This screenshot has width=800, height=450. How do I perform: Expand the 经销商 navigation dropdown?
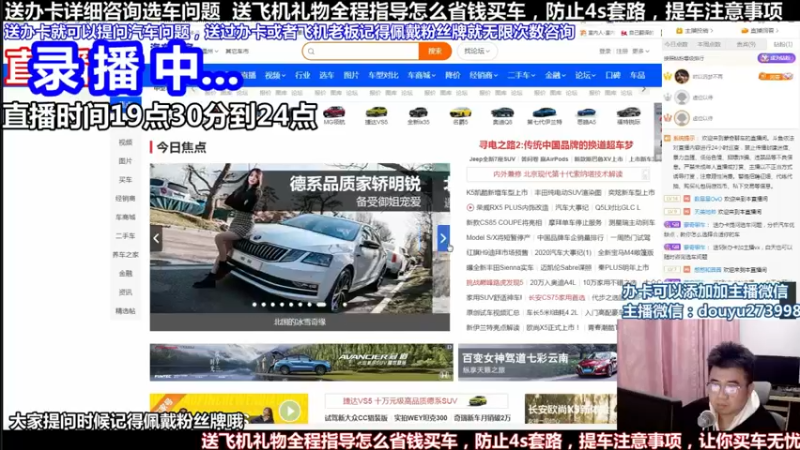[483, 76]
